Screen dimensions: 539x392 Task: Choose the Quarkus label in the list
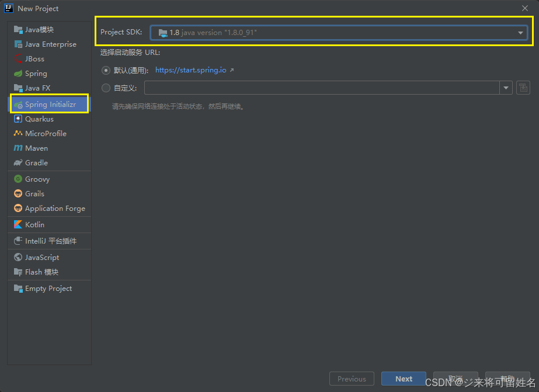point(39,119)
